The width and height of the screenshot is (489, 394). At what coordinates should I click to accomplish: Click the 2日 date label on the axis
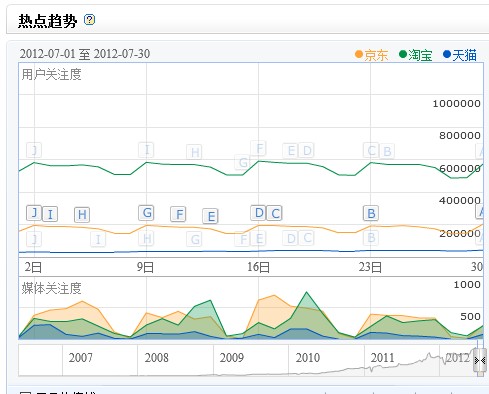[33, 267]
